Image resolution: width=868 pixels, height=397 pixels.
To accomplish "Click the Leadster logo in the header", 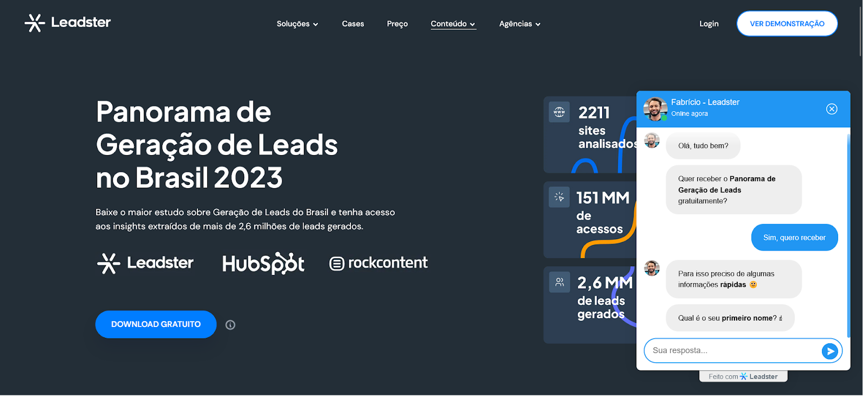I will [67, 23].
